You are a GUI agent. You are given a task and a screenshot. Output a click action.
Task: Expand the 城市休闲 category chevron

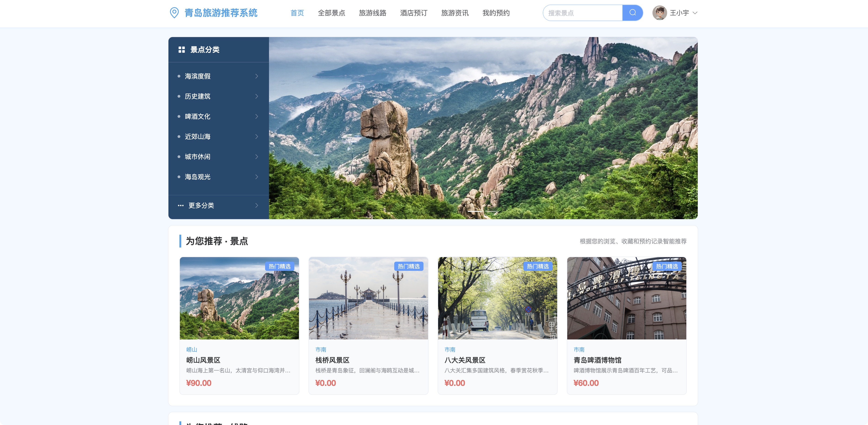tap(257, 157)
